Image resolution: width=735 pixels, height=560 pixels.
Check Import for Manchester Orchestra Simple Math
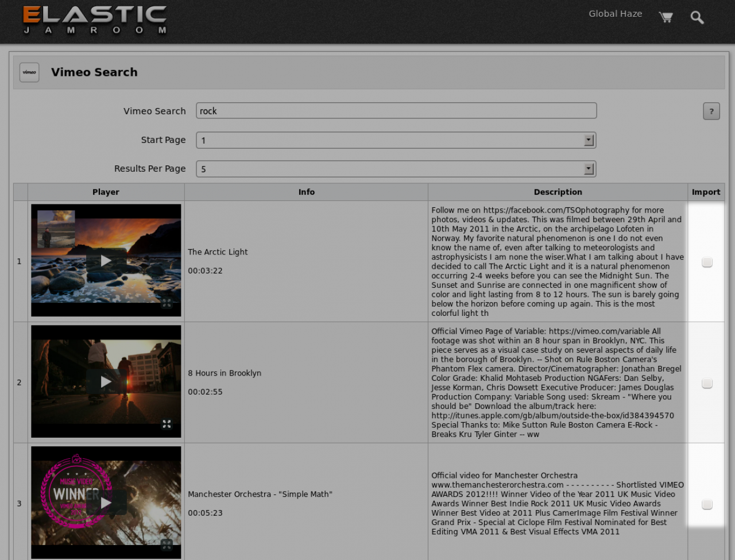707,504
